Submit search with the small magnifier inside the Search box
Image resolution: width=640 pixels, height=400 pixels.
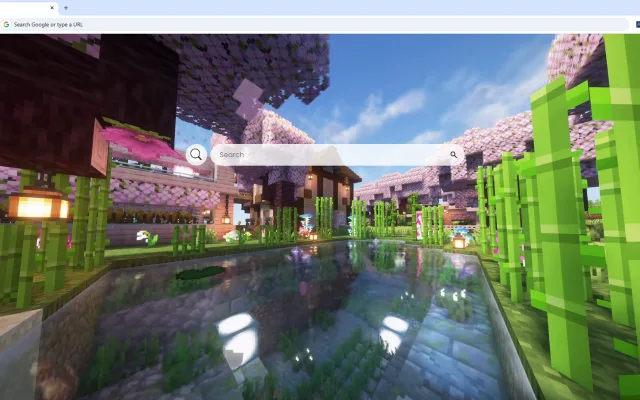pyautogui.click(x=453, y=155)
